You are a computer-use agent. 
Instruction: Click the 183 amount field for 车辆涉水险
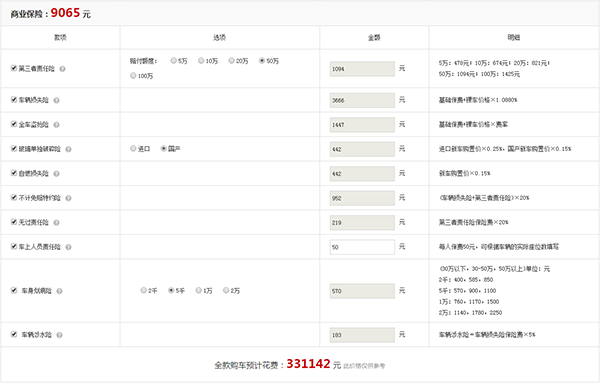coord(362,335)
